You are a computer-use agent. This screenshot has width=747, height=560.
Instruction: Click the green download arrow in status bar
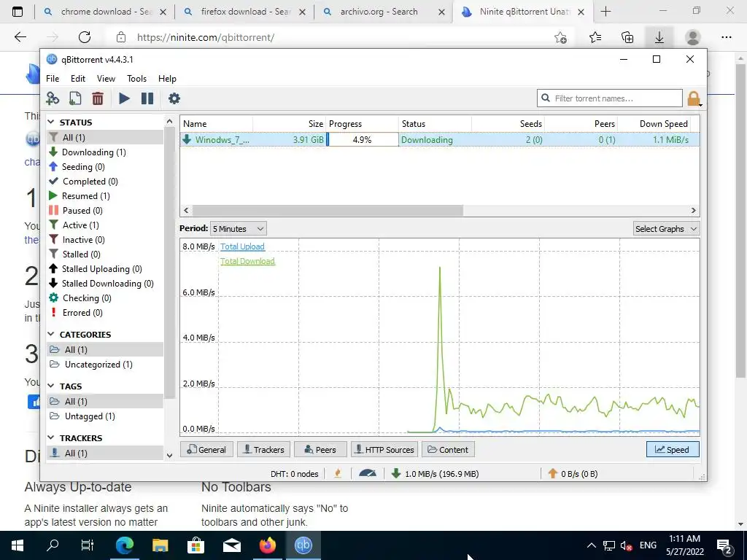[x=395, y=473]
